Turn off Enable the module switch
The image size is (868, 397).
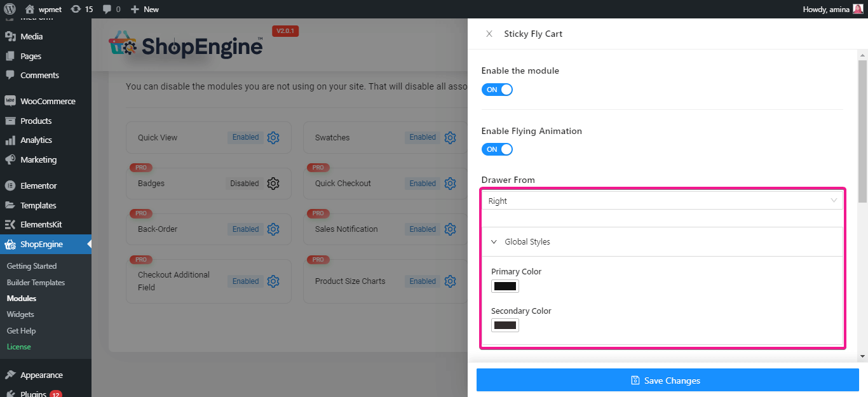497,90
